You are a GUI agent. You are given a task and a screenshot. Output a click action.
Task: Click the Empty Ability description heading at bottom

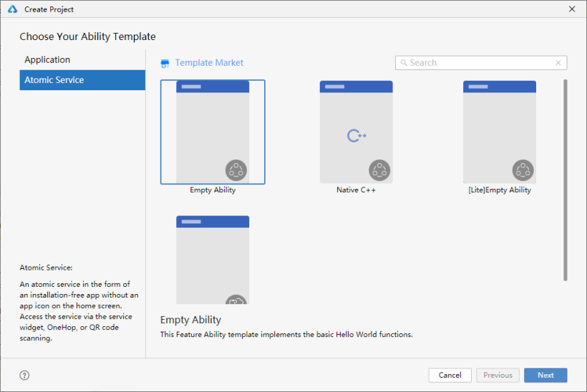[190, 320]
